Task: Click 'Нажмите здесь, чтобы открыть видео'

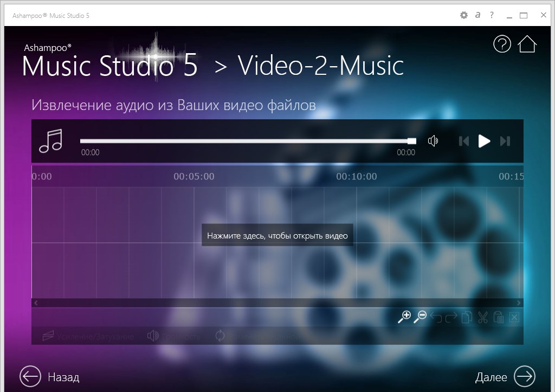Action: pos(277,235)
